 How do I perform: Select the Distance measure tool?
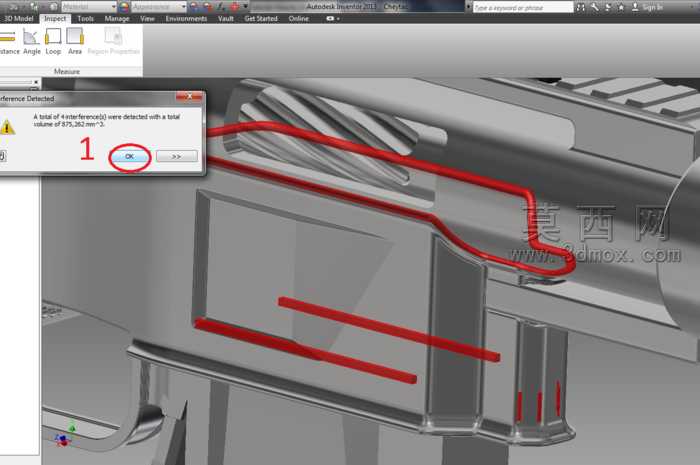[9, 41]
